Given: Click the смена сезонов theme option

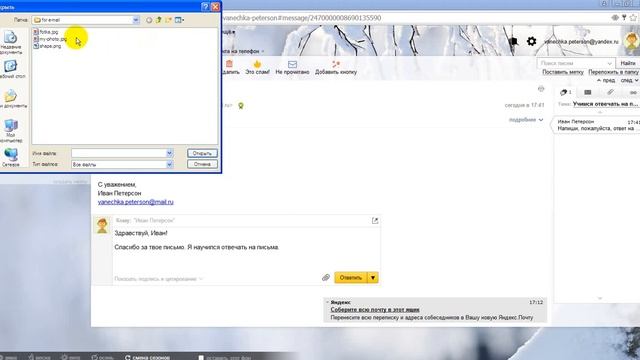Looking at the screenshot, I should (147, 357).
